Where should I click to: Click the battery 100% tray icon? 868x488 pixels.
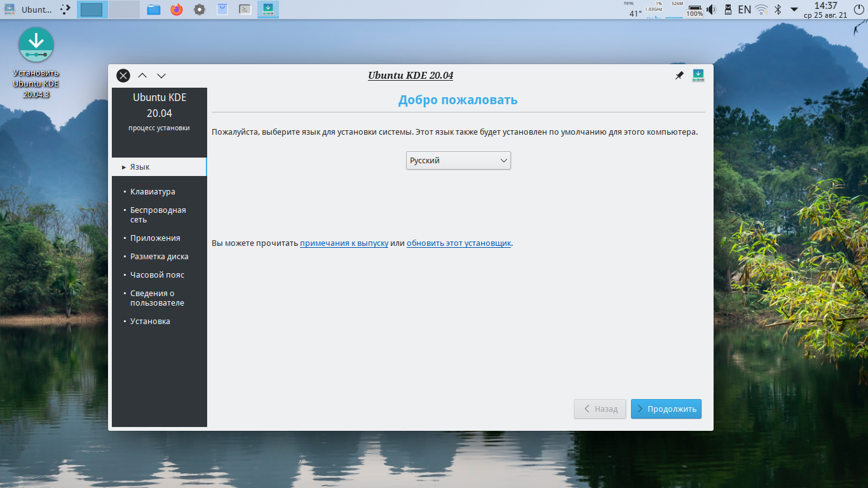coord(695,10)
